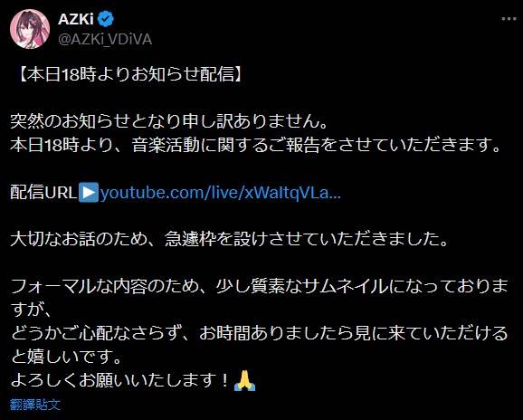Click the short すが、 text line
This screenshot has height=420, width=523.
tap(31, 310)
